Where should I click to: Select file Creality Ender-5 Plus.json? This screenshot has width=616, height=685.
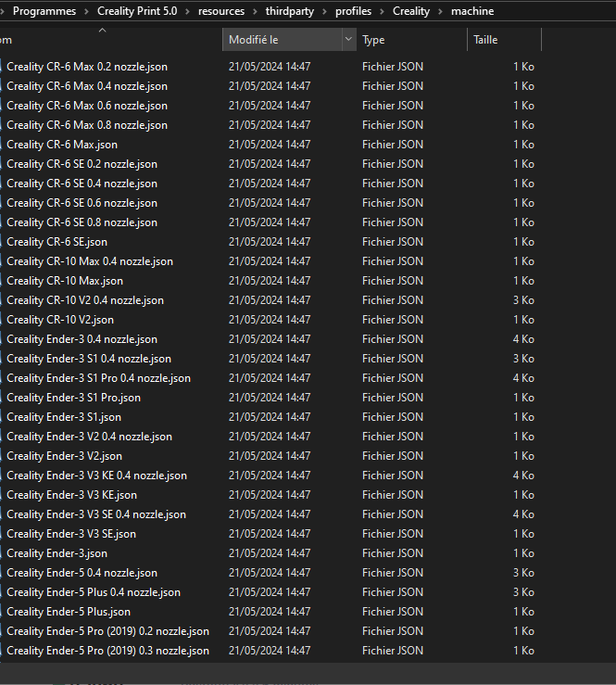click(x=69, y=611)
